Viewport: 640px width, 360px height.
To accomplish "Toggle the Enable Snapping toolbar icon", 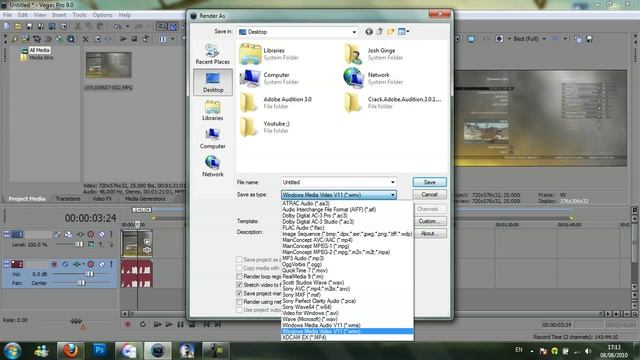I will coord(162,27).
